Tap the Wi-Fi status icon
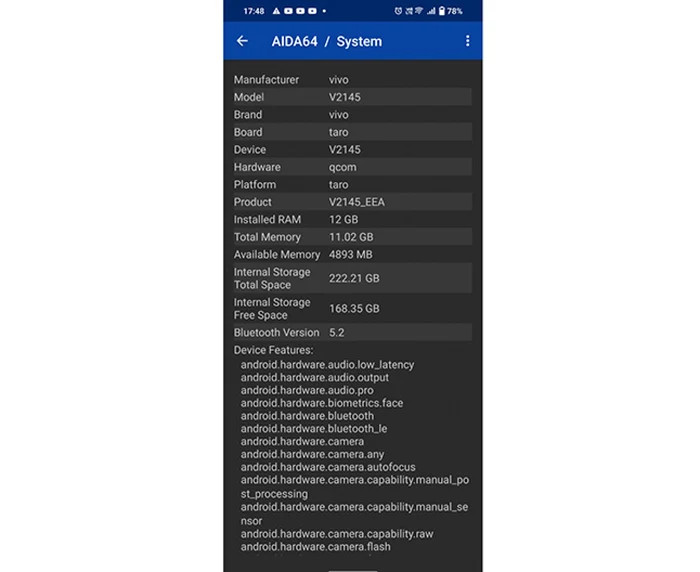 419,11
